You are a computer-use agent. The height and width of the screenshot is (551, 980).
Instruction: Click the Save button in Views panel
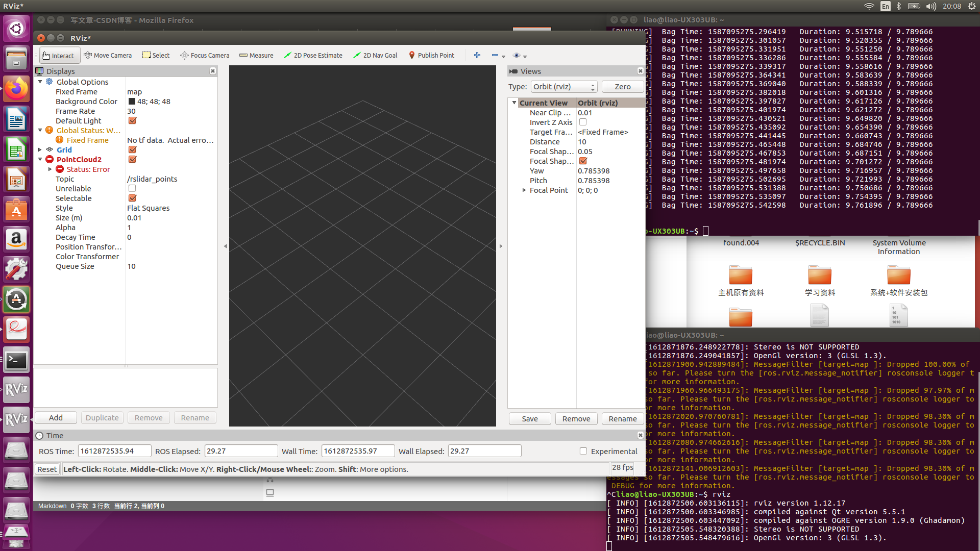click(531, 418)
